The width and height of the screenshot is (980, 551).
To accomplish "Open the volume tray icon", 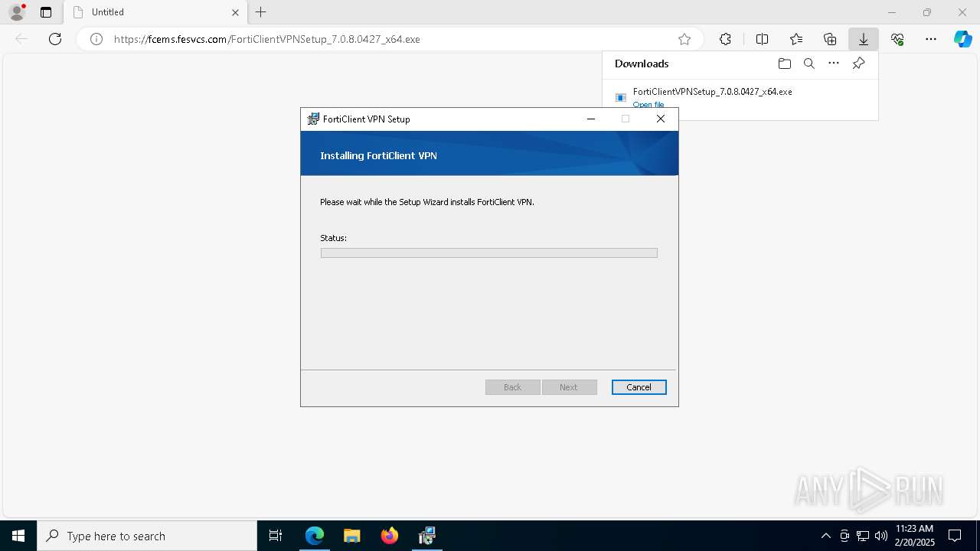I will pos(881,536).
